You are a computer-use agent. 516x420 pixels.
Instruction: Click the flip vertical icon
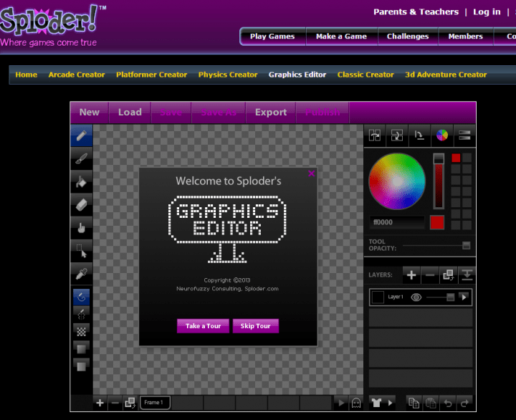click(397, 135)
